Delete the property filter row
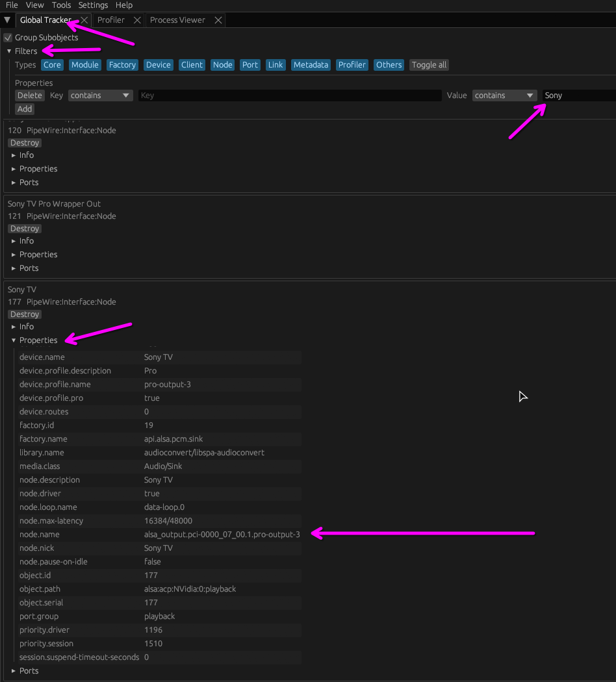The image size is (616, 682). 30,95
